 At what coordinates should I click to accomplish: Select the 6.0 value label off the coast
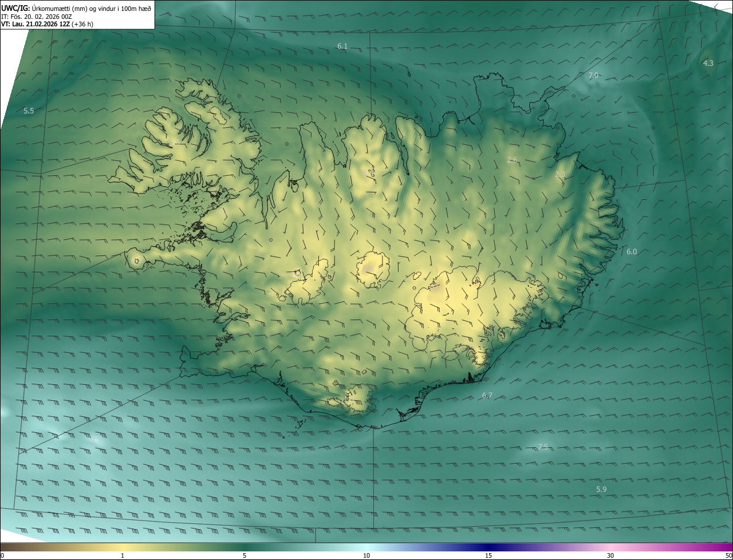tap(632, 252)
